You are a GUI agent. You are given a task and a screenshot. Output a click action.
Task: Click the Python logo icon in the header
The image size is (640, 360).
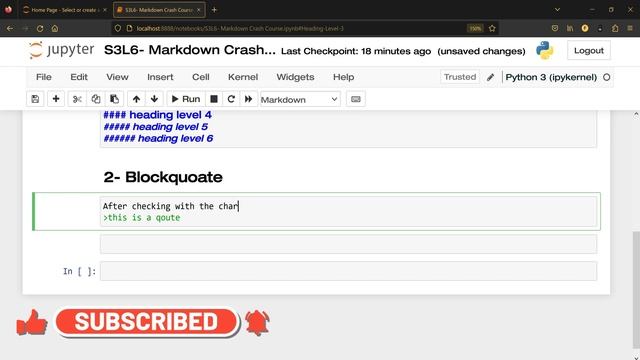[x=544, y=51]
